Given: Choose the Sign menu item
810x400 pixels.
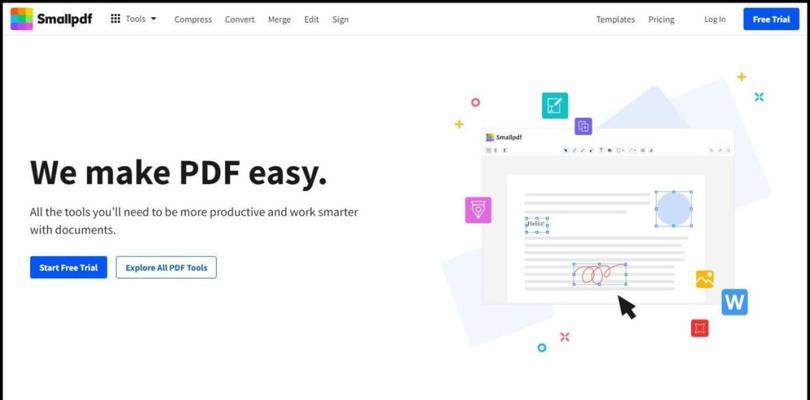Looking at the screenshot, I should point(340,19).
